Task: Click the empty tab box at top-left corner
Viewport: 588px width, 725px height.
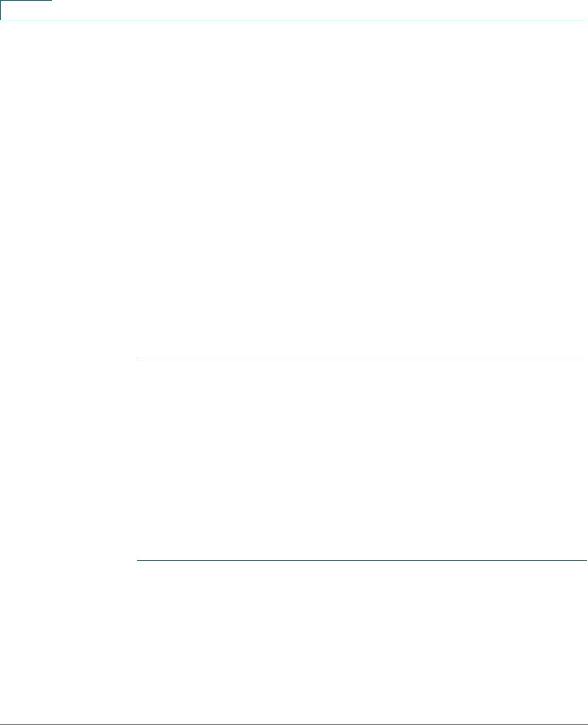Action: click(26, 10)
